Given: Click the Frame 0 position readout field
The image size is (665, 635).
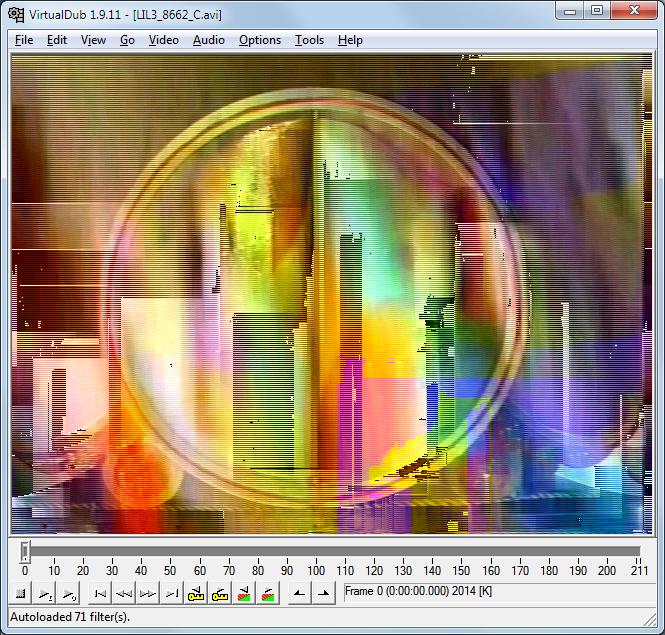Looking at the screenshot, I should click(x=498, y=591).
